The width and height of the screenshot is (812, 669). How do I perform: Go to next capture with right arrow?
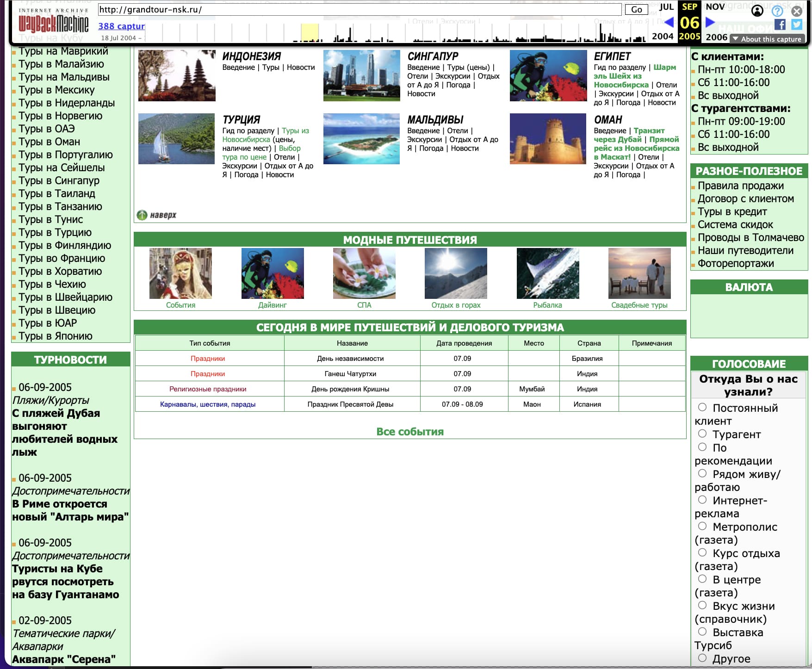(710, 22)
